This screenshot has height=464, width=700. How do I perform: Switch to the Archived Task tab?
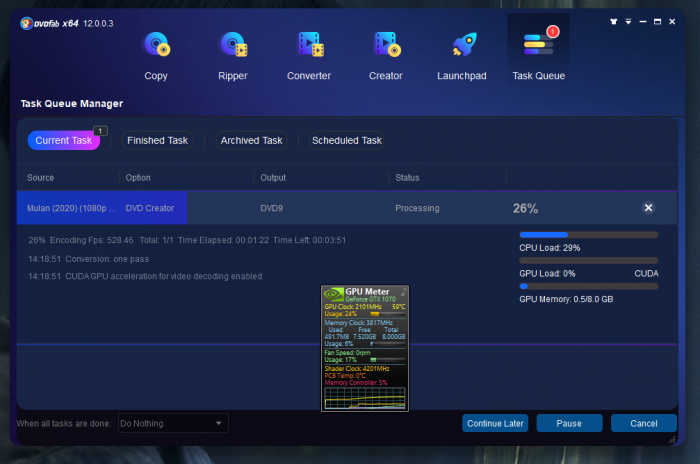pyautogui.click(x=251, y=141)
